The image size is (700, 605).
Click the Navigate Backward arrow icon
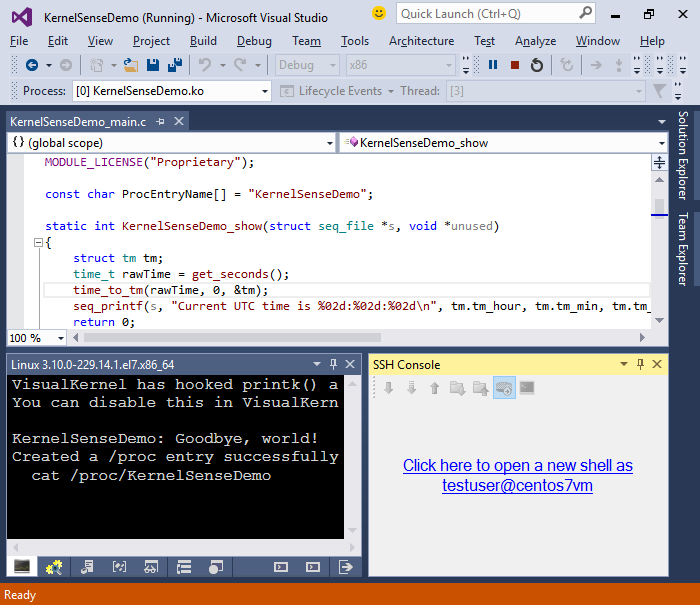(x=32, y=65)
